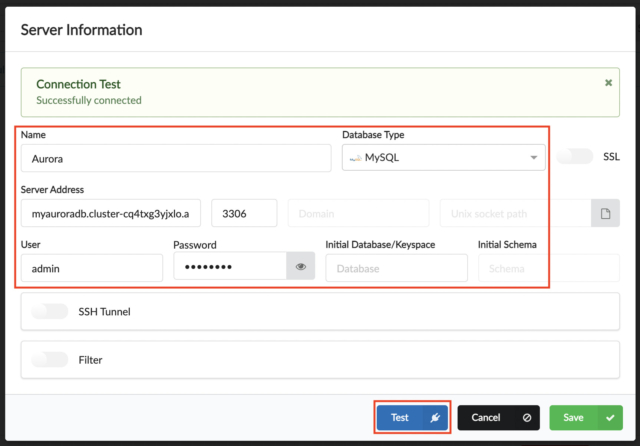Click the Initial Database/Keyspace field
Image resolution: width=640 pixels, height=446 pixels.
[x=396, y=268]
